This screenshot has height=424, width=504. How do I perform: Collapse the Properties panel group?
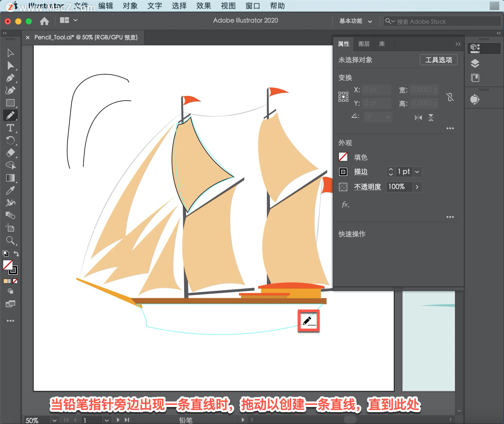(x=458, y=44)
